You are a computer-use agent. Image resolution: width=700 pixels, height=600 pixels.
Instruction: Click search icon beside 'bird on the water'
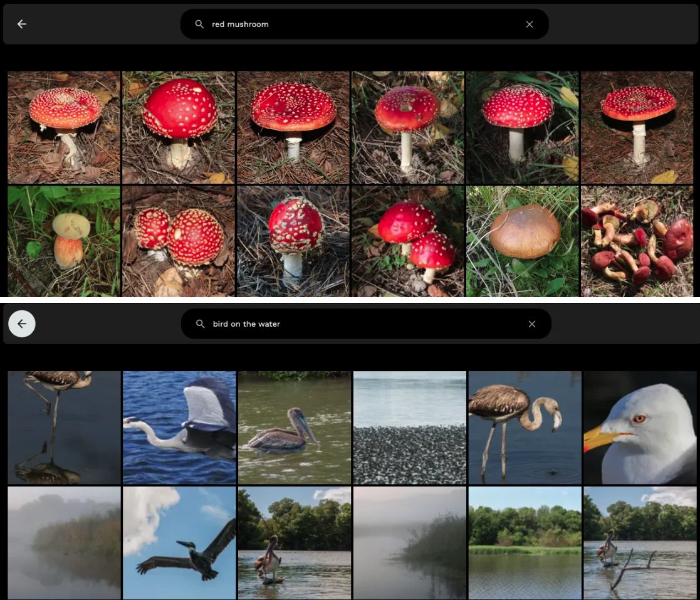coord(200,324)
